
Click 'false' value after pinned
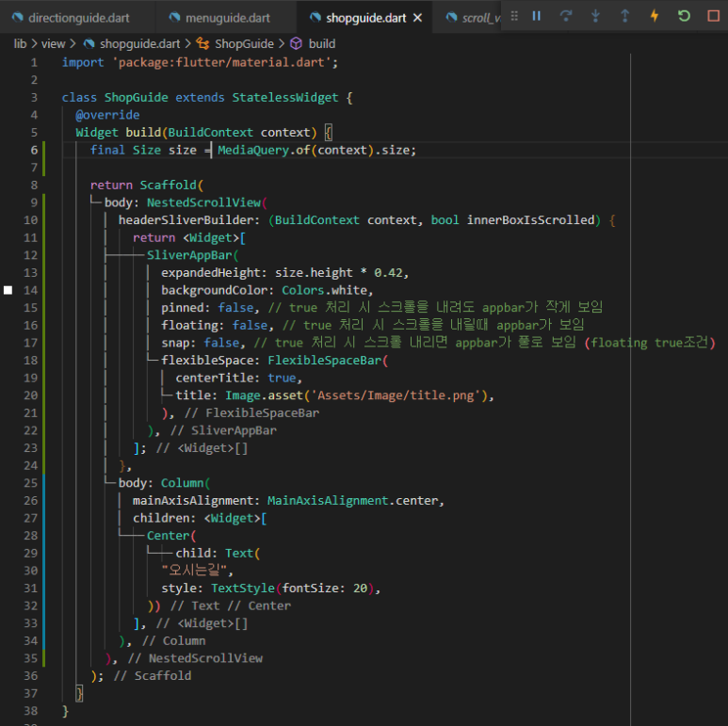(x=235, y=308)
